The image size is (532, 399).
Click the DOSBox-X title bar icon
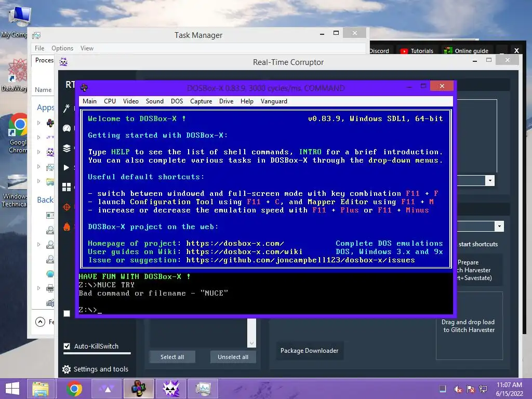coord(84,88)
